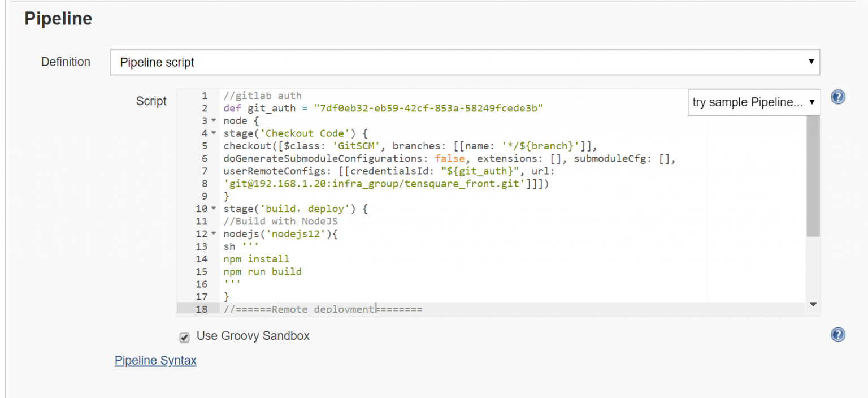
Task: Collapse the 'build, deploy' stage at line 10
Action: pos(212,208)
